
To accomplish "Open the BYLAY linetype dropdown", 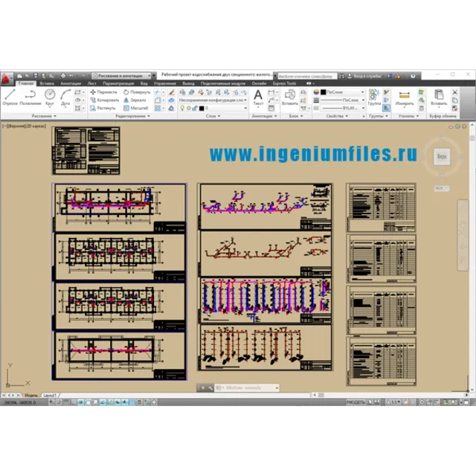I will (344, 108).
